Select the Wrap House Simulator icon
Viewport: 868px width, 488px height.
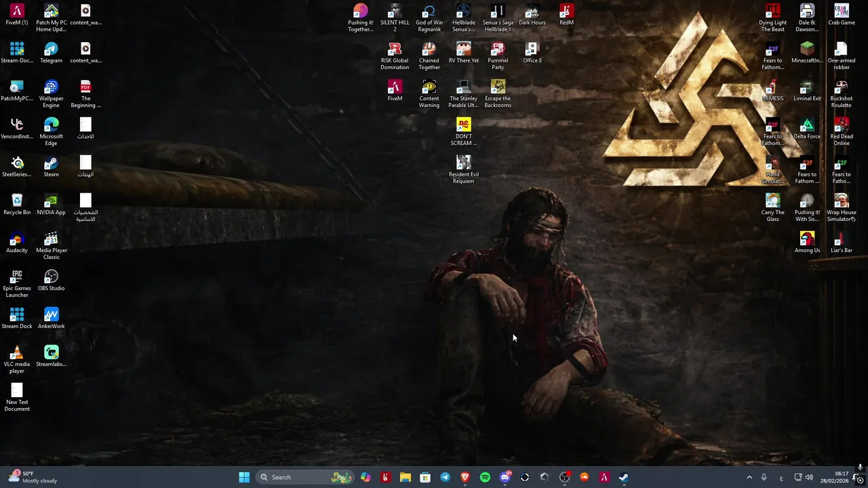pyautogui.click(x=842, y=209)
